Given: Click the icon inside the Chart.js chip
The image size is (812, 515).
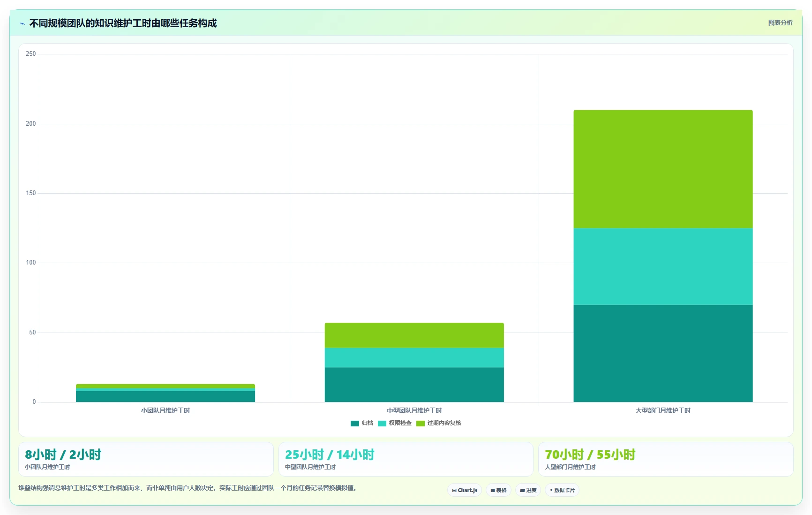Looking at the screenshot, I should tap(454, 490).
